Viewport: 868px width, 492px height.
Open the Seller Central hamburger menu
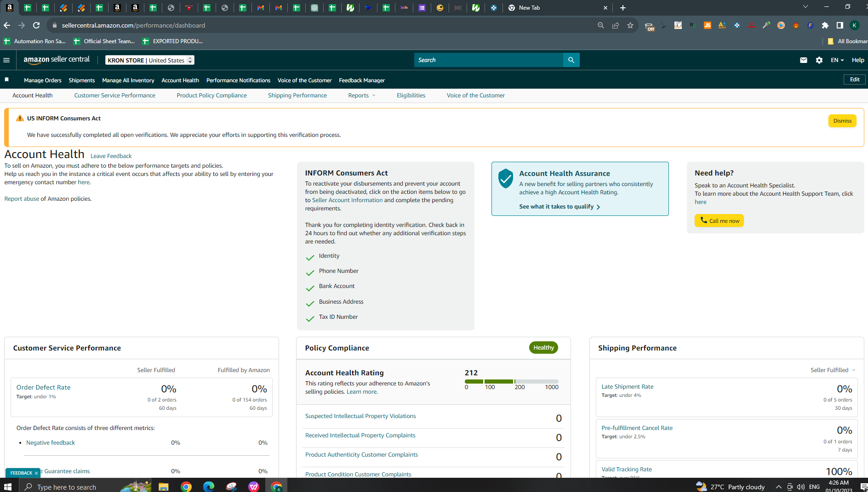coord(6,60)
